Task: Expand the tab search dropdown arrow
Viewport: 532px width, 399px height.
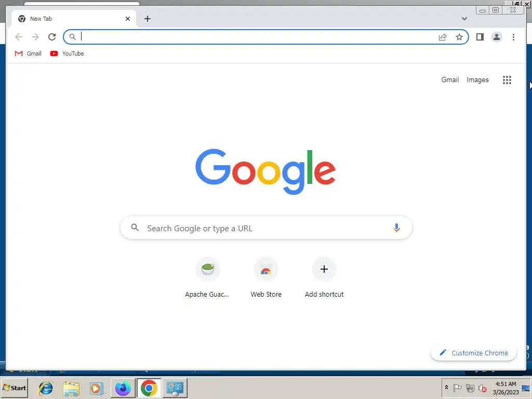Action: [x=464, y=19]
